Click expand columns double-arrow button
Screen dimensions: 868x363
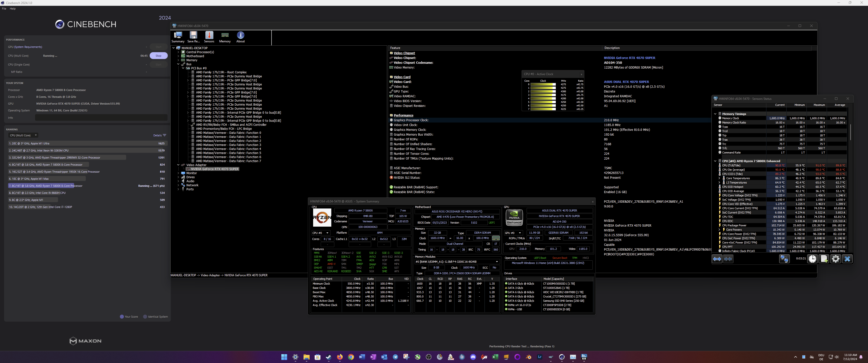[x=717, y=259]
